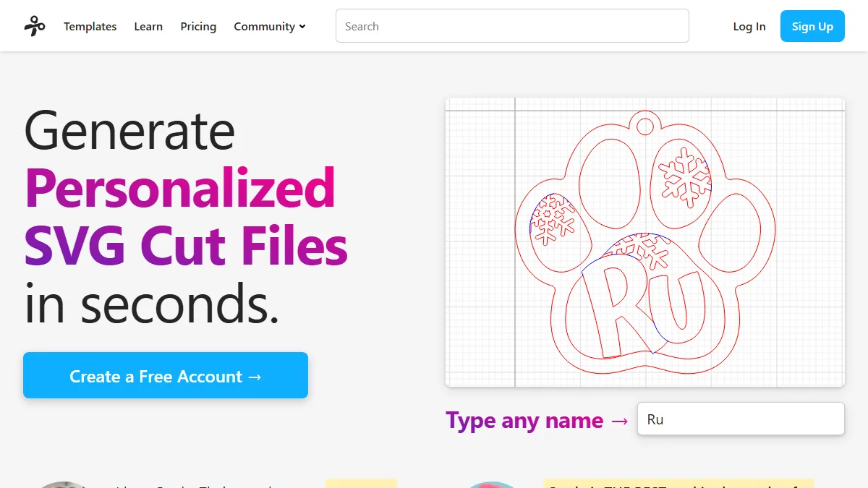Click the scissors logo icon

[x=34, y=26]
